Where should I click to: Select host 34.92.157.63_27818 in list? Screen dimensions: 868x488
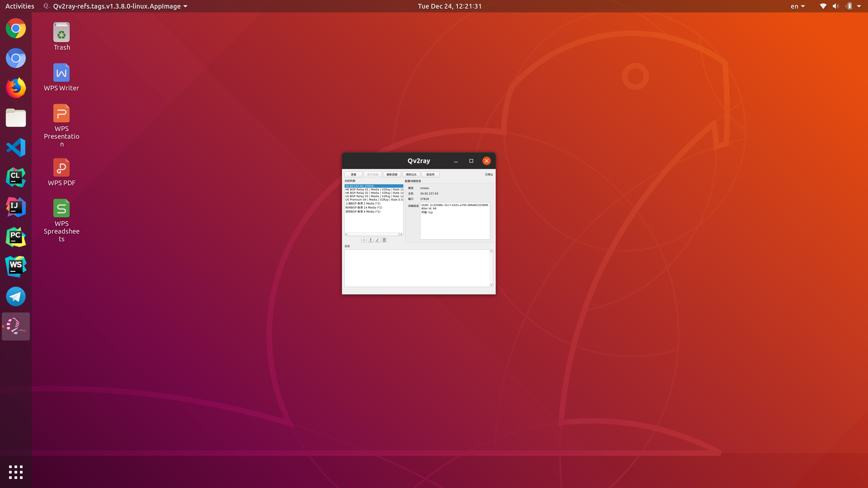tap(374, 186)
